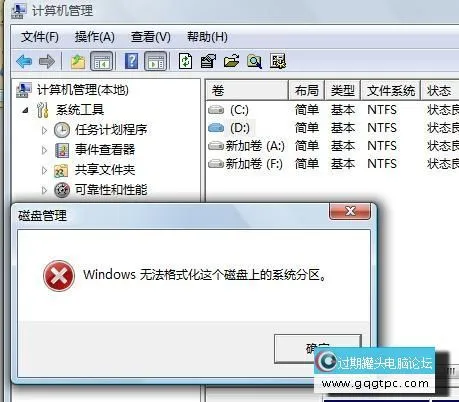
Task: Click the magnifier search toolbar icon
Action: point(254,61)
